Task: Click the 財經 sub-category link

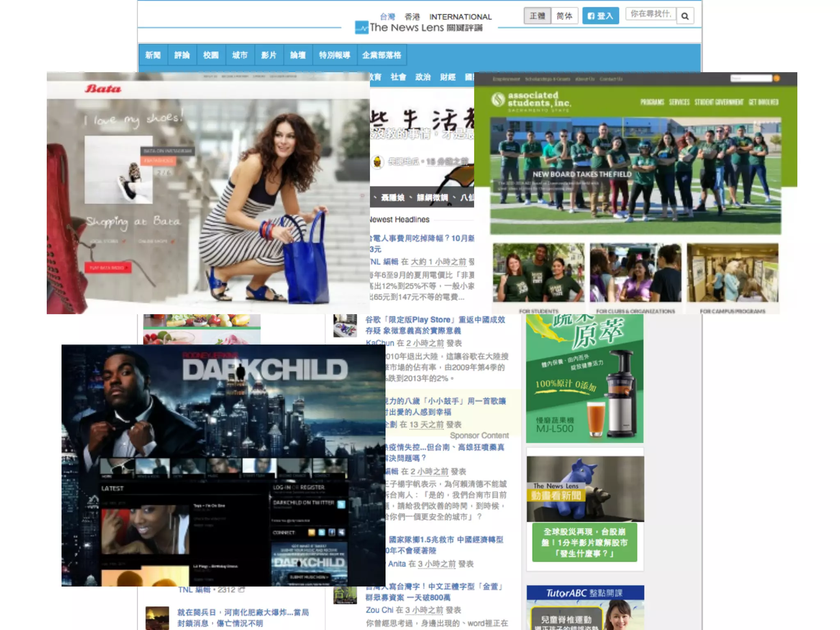Action: click(x=447, y=77)
